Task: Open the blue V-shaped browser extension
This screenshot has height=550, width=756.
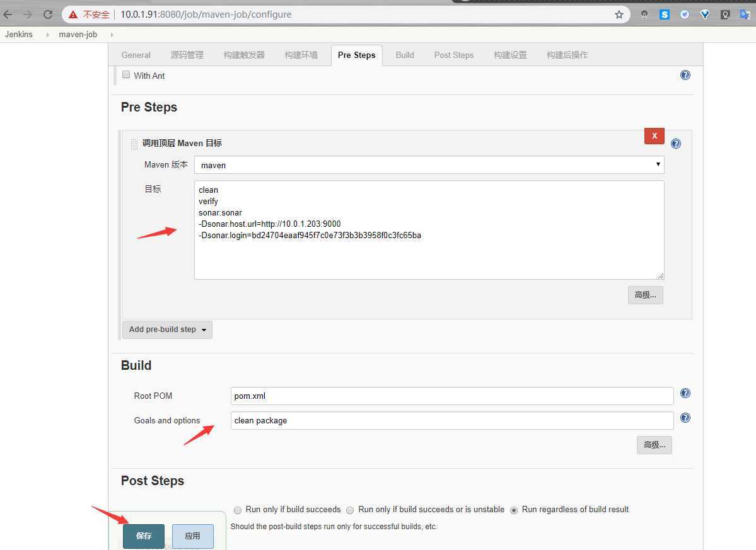Action: click(705, 14)
